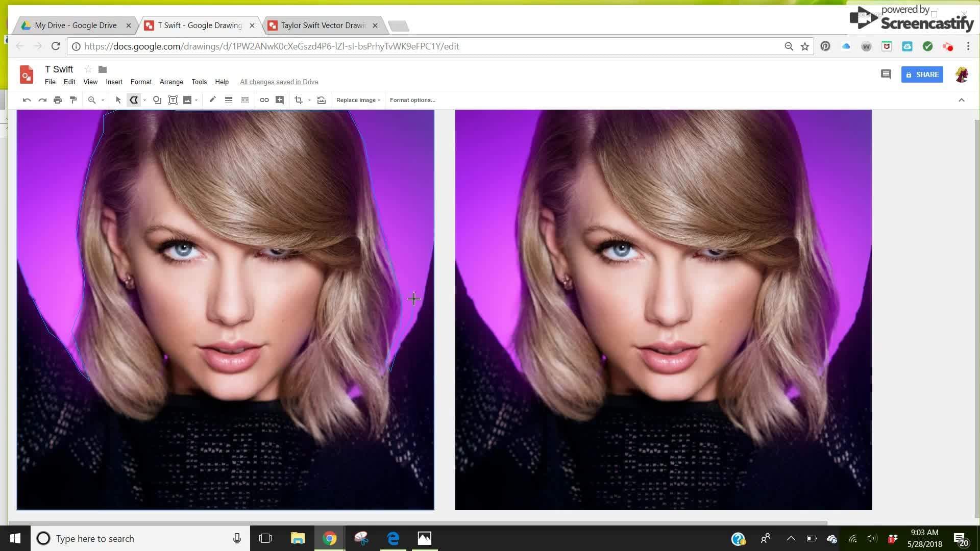Click the Print icon
Viewport: 980px width, 551px height.
[x=58, y=99]
